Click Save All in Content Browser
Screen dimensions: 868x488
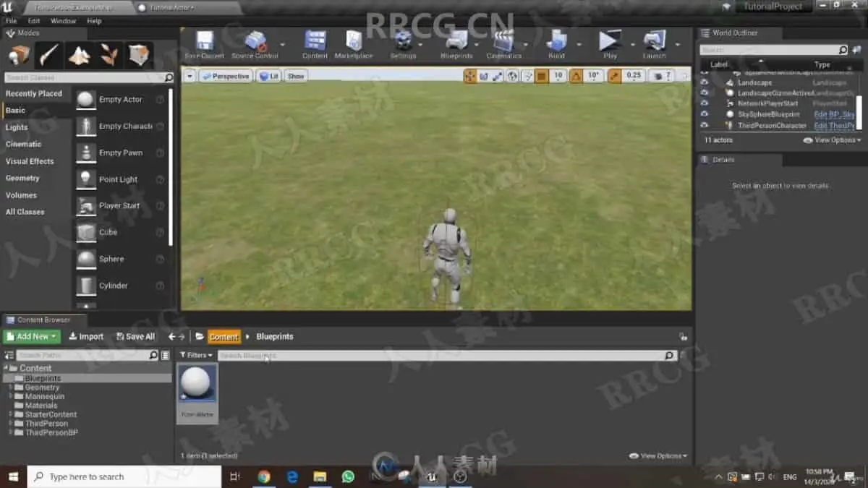click(135, 336)
